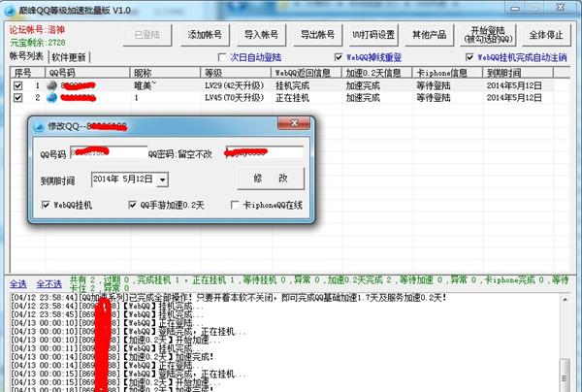Click 开始登陆 (被勾选的QQ) button
This screenshot has height=392, width=582.
pos(488,35)
